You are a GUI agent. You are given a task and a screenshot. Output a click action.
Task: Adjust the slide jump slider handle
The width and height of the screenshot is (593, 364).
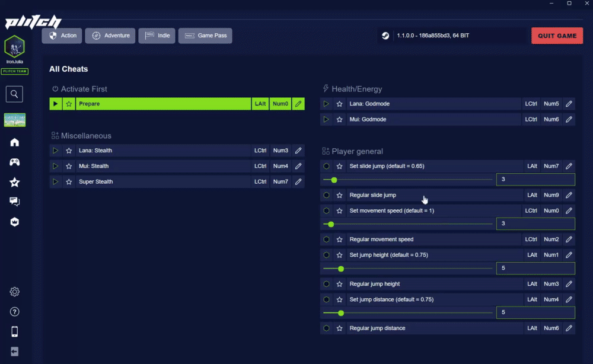pos(333,180)
